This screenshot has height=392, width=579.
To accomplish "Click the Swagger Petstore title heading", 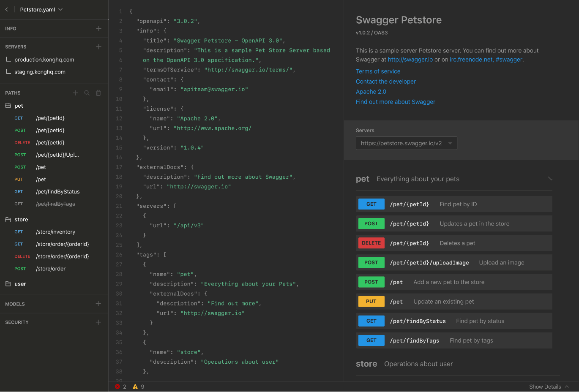I will click(399, 20).
